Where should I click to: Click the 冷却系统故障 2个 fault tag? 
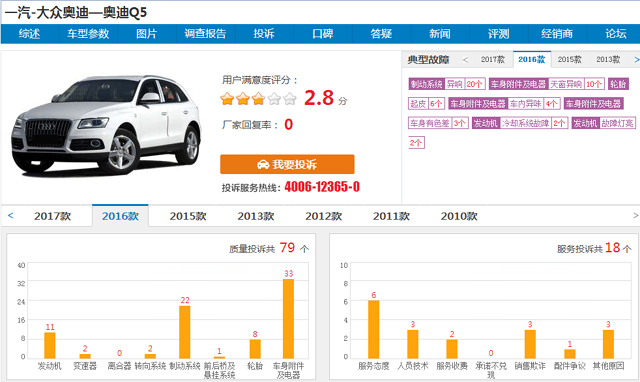coord(520,123)
